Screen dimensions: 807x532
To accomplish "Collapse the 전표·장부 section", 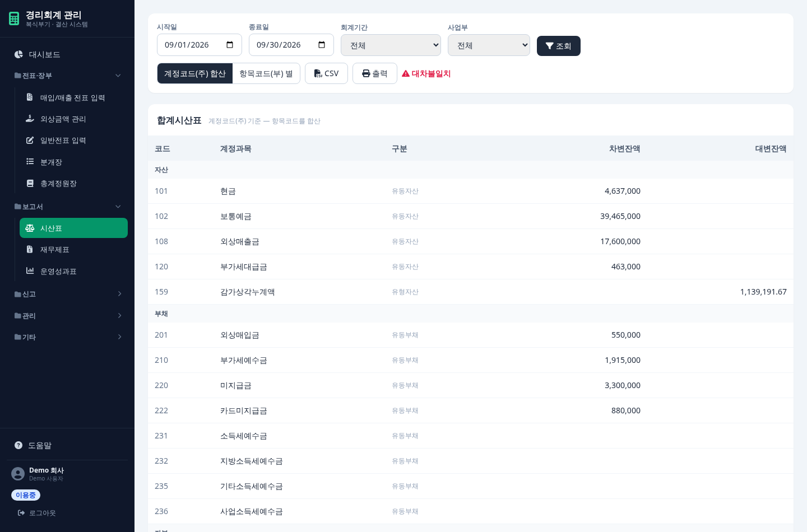I will point(67,76).
